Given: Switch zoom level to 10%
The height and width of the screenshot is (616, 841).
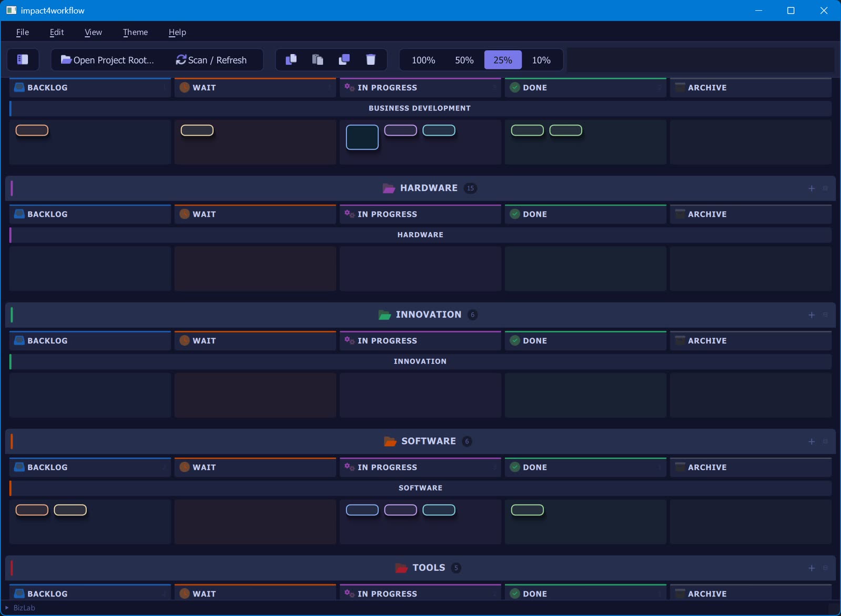Looking at the screenshot, I should click(541, 60).
